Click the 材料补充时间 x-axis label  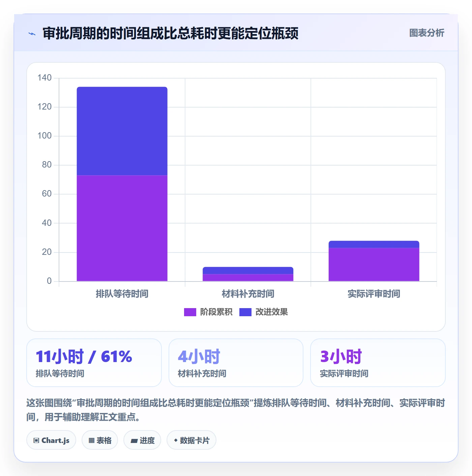pos(248,294)
